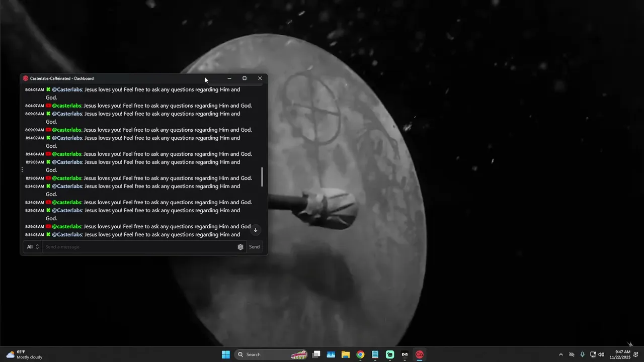Click @Casterlabs username at 8:24:03 AM
This screenshot has width=644, height=362.
(67, 186)
